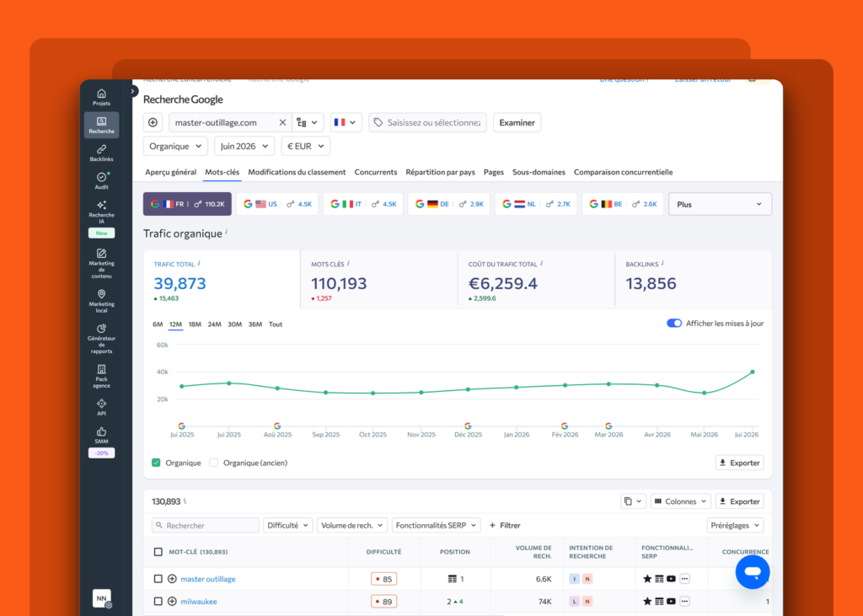Viewport: 863px width, 616px height.
Task: Clear the master-outillage.com domain field
Action: point(282,122)
